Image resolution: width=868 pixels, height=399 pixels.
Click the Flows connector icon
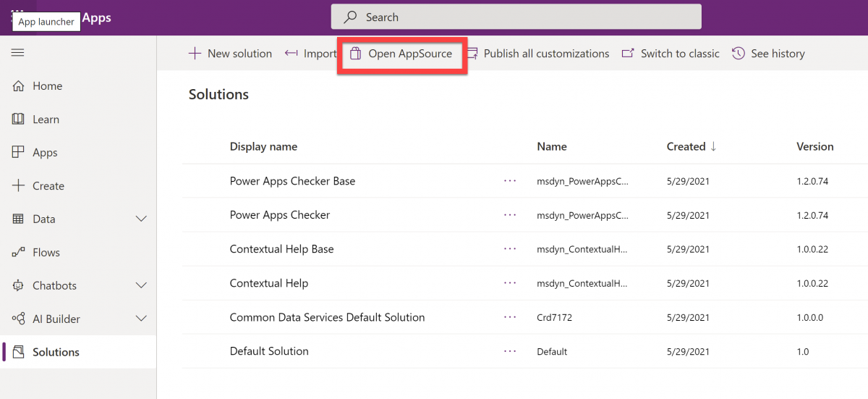19,253
